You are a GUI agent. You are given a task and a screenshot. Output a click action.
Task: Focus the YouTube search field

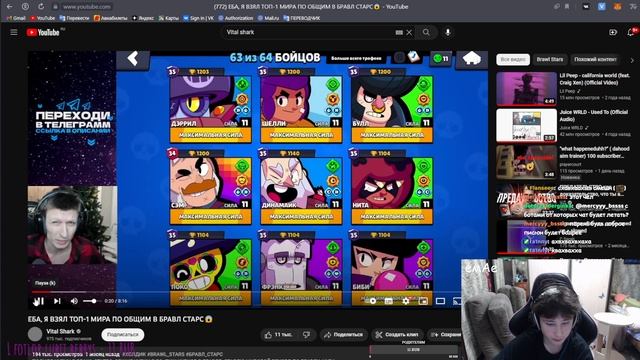(x=309, y=32)
